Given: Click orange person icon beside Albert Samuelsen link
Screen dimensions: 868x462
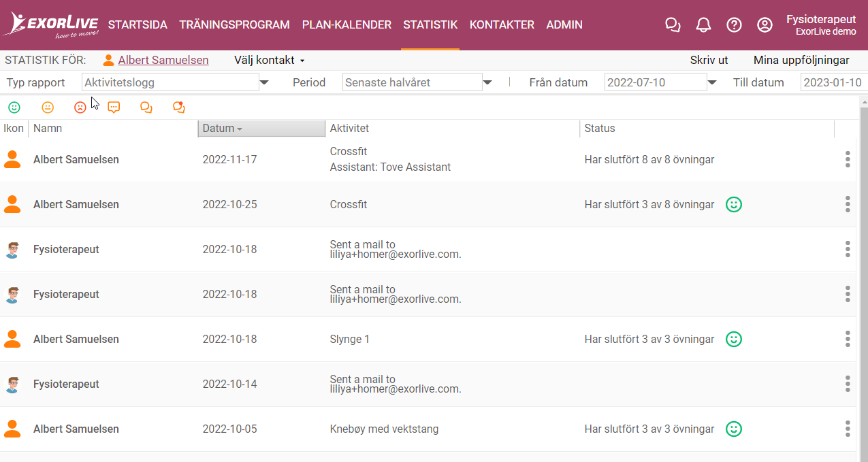Looking at the screenshot, I should click(108, 61).
